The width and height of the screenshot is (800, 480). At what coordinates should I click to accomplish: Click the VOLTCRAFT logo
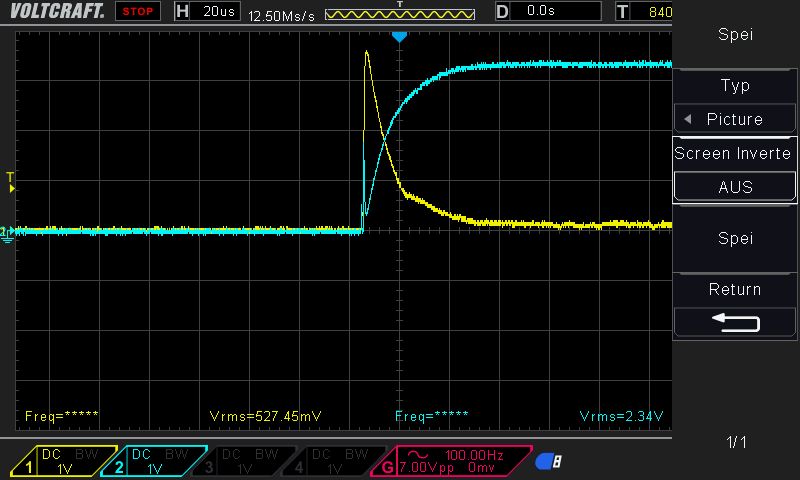(57, 11)
